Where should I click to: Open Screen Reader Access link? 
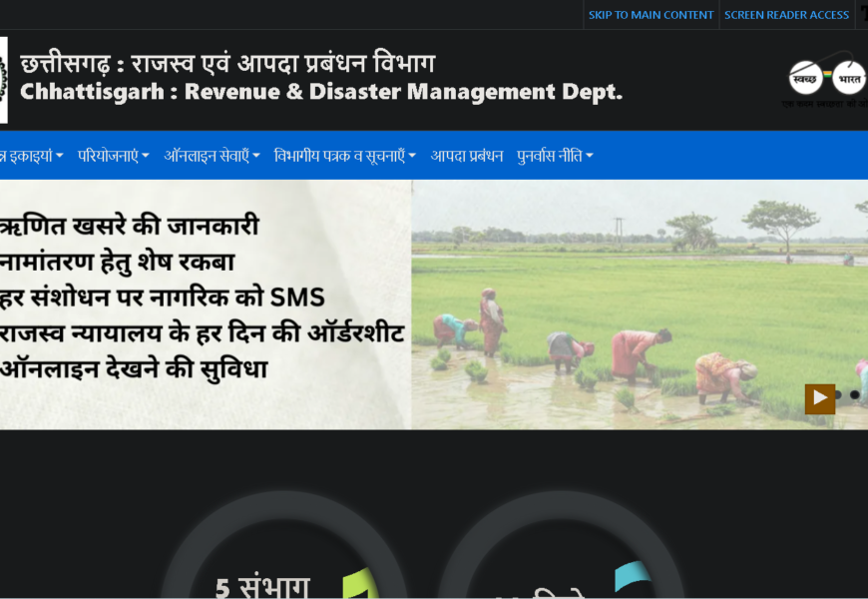point(786,15)
